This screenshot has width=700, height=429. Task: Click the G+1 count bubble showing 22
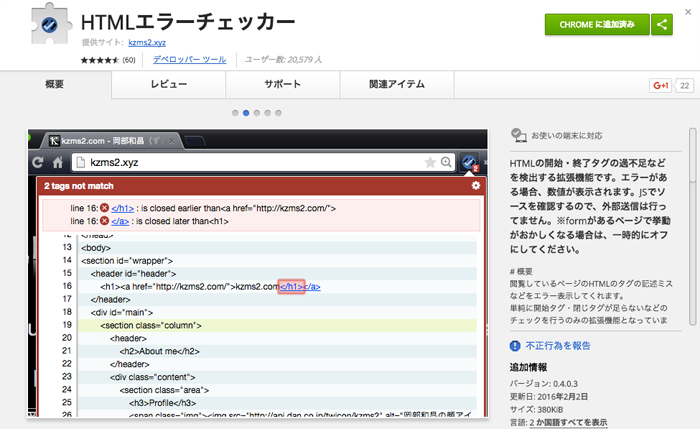(684, 85)
